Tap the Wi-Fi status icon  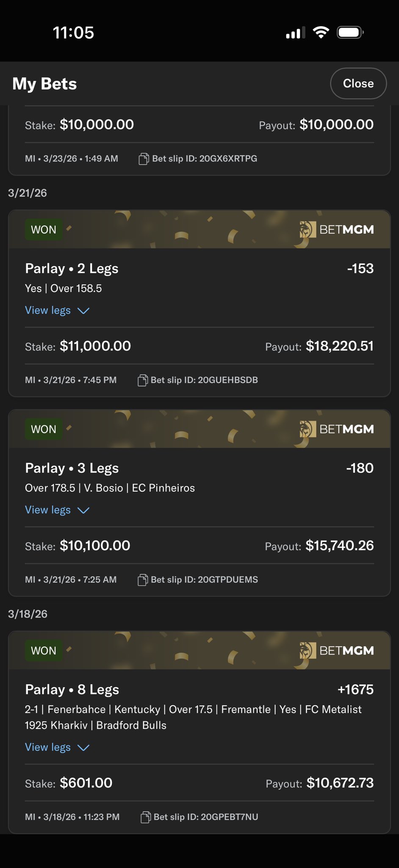coord(321,33)
